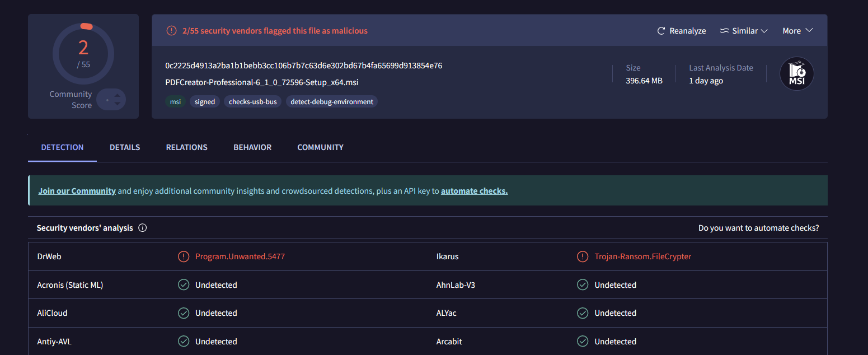Click the DrWeb vendor name
Screen dimensions: 868x355
[49, 256]
